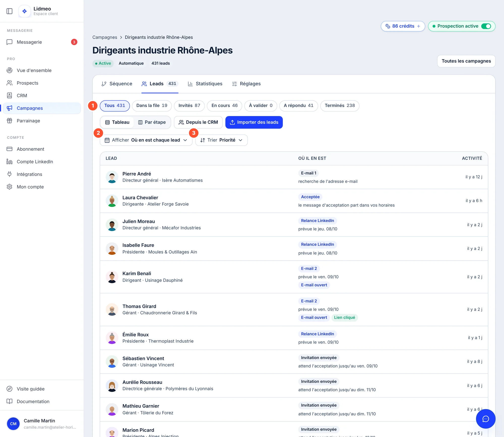Click the Lien cliqué tag
The width and height of the screenshot is (504, 437).
click(x=344, y=318)
